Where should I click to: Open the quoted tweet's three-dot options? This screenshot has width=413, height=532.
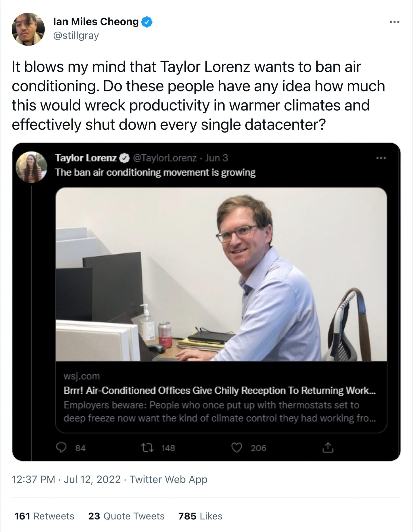coord(381,158)
